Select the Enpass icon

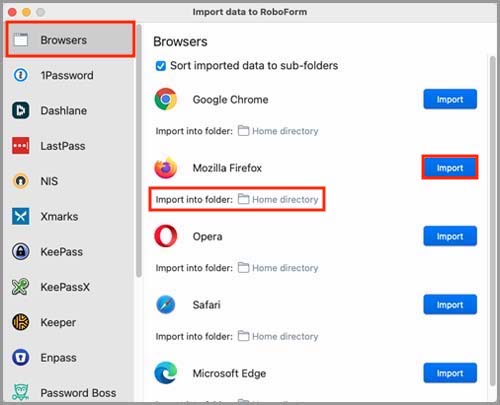click(21, 357)
